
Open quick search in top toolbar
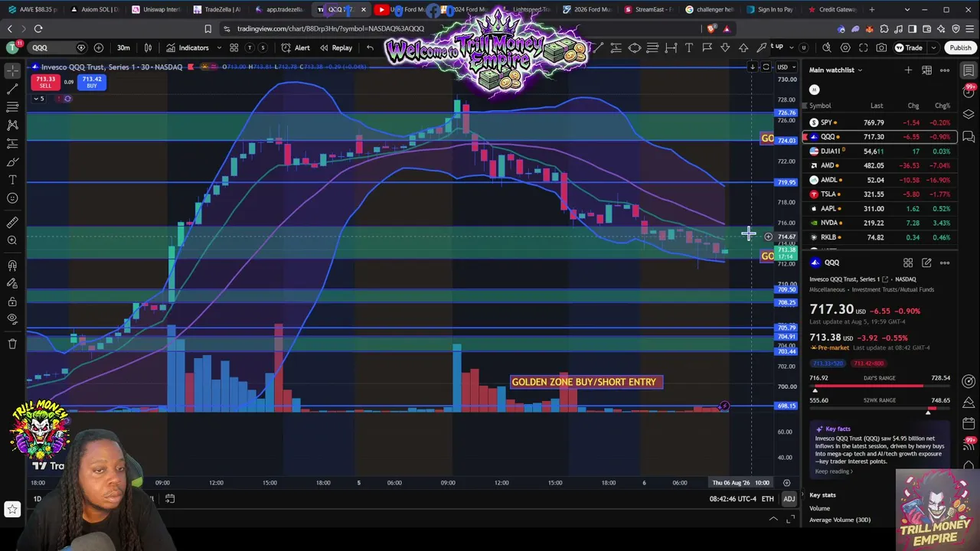(827, 47)
